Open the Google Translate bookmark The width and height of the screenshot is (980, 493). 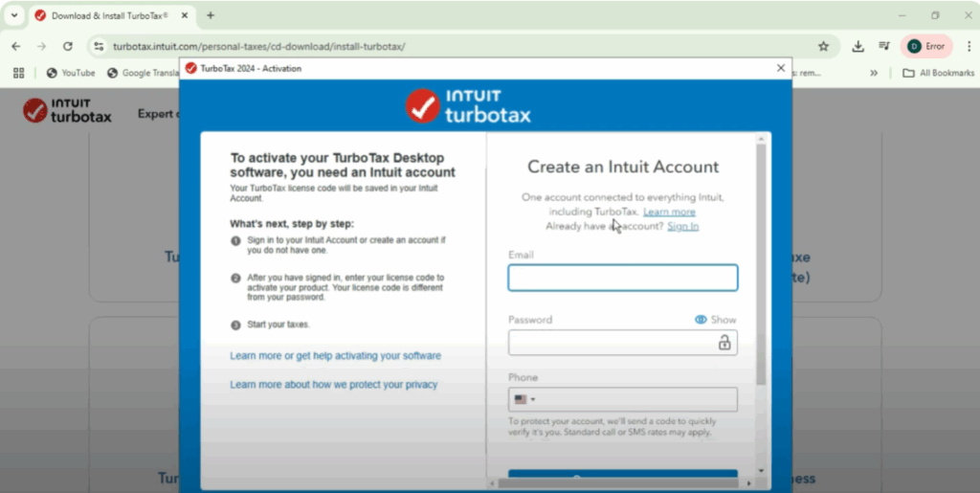144,73
